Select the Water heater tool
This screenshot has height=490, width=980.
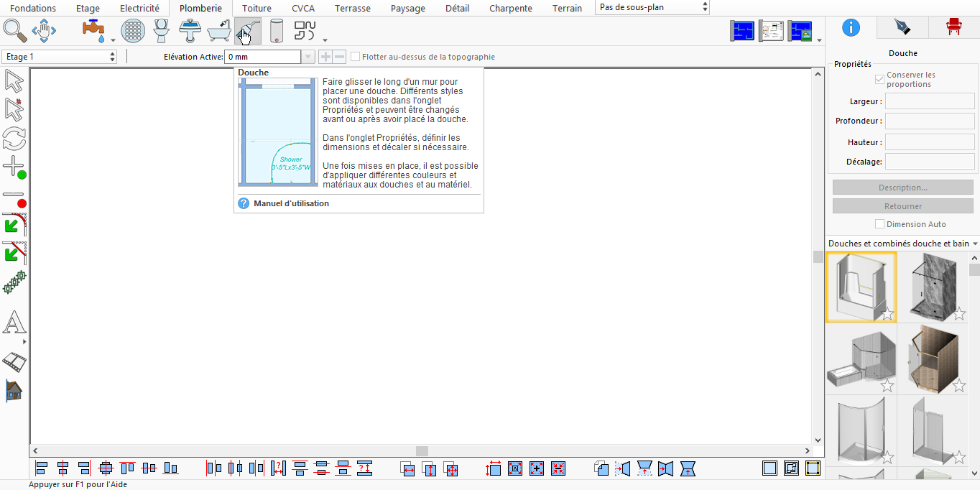pyautogui.click(x=277, y=31)
